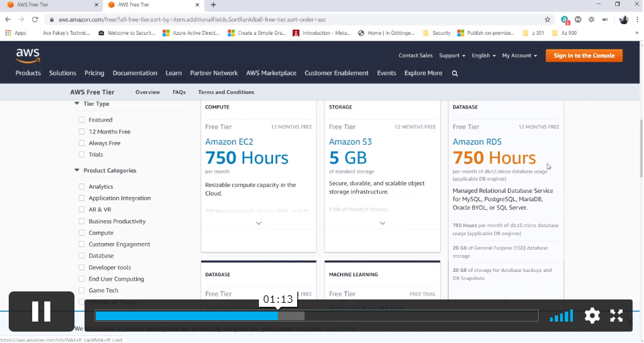This screenshot has width=644, height=343.
Task: Open Create a Simple Graph bookmark
Action: coord(257,33)
